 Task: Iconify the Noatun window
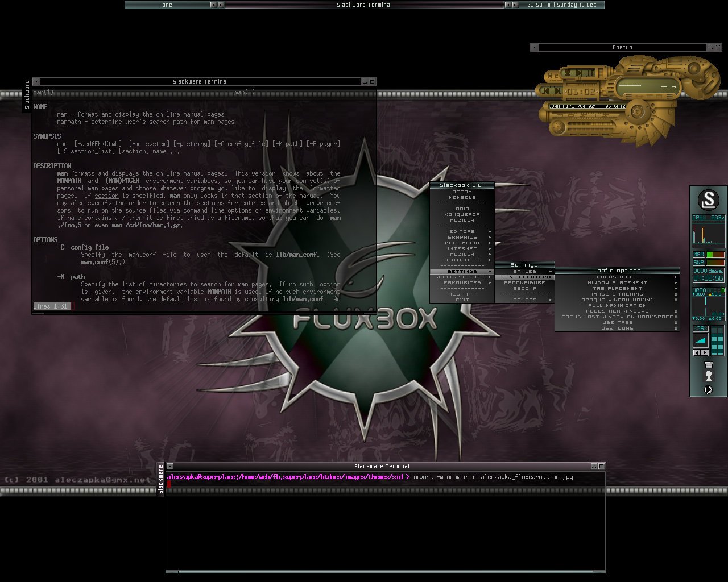pyautogui.click(x=710, y=47)
